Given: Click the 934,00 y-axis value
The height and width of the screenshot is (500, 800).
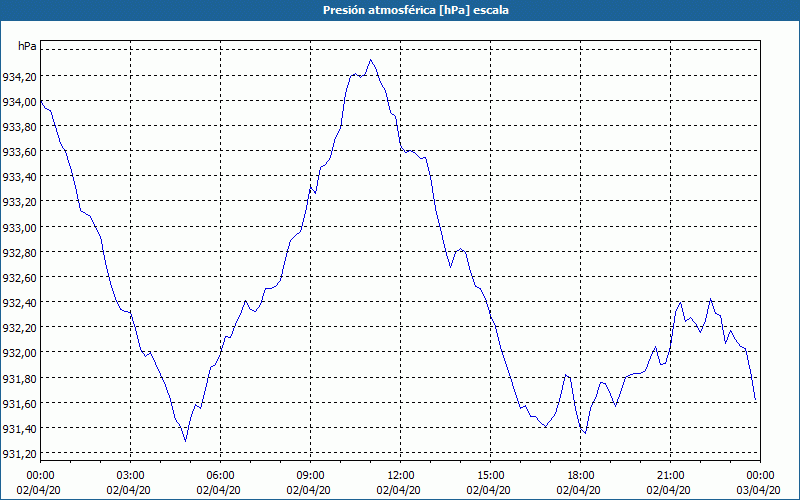Looking at the screenshot, I should point(19,102).
